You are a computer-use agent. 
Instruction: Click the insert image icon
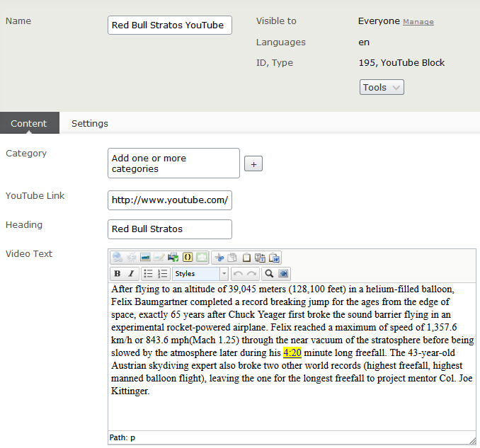point(145,258)
